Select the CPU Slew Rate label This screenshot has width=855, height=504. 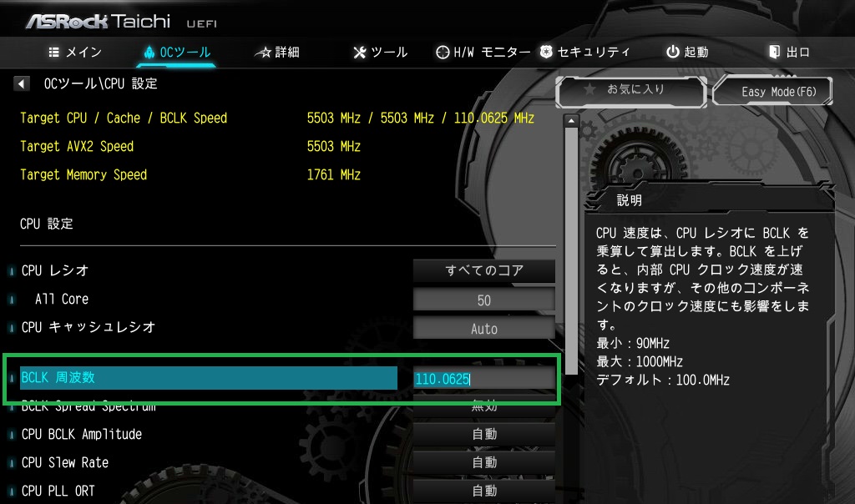[x=65, y=462]
